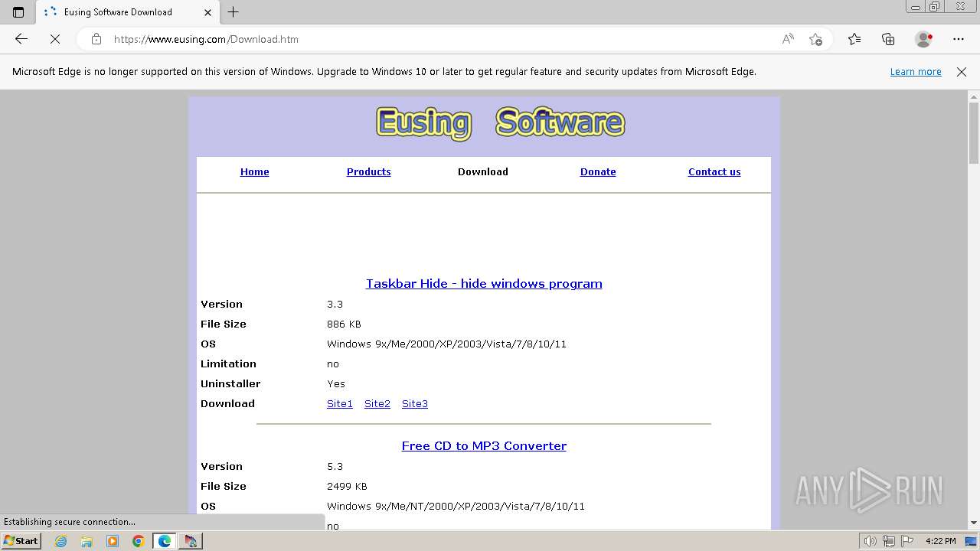The image size is (980, 551).
Task: Select the Limitation label text
Action: tap(228, 364)
